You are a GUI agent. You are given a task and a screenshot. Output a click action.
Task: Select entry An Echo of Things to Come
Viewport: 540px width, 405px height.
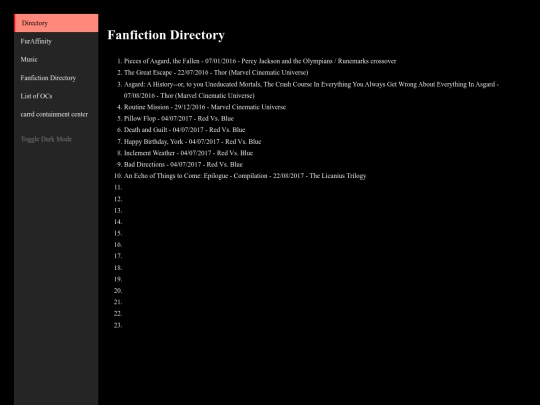click(245, 175)
